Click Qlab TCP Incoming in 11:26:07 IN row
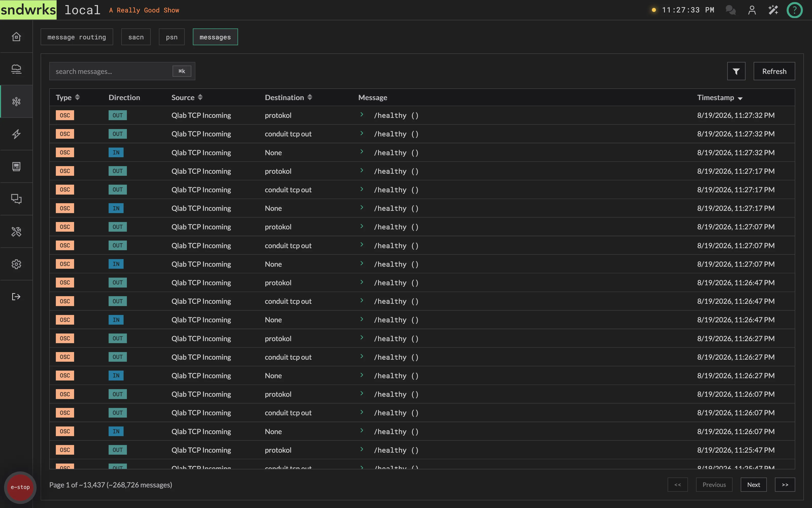 pyautogui.click(x=201, y=431)
